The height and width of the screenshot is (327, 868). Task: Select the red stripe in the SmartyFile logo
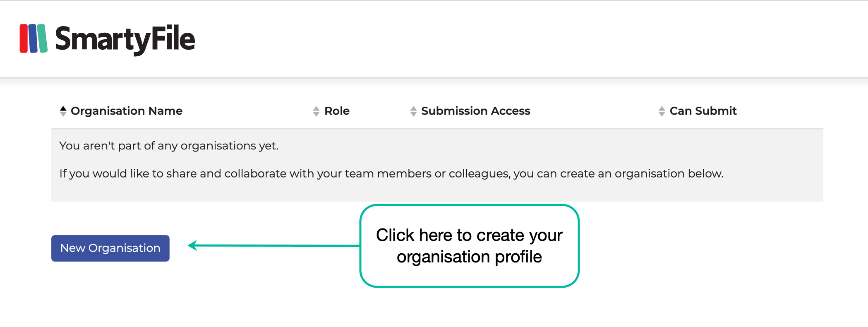point(24,39)
